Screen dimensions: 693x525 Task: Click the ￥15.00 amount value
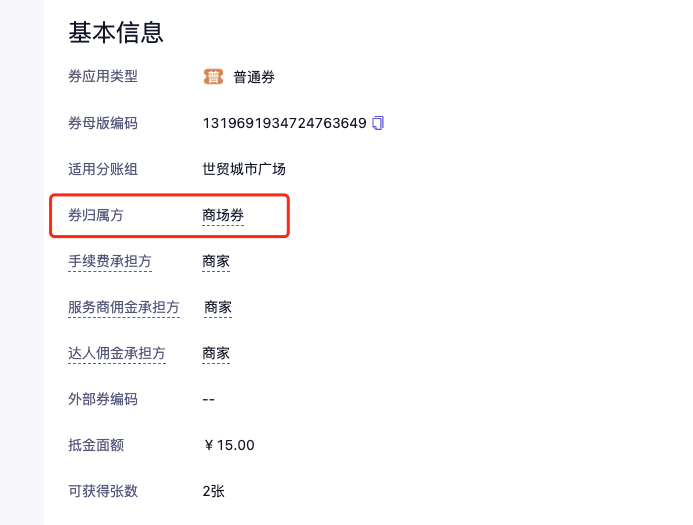click(228, 445)
